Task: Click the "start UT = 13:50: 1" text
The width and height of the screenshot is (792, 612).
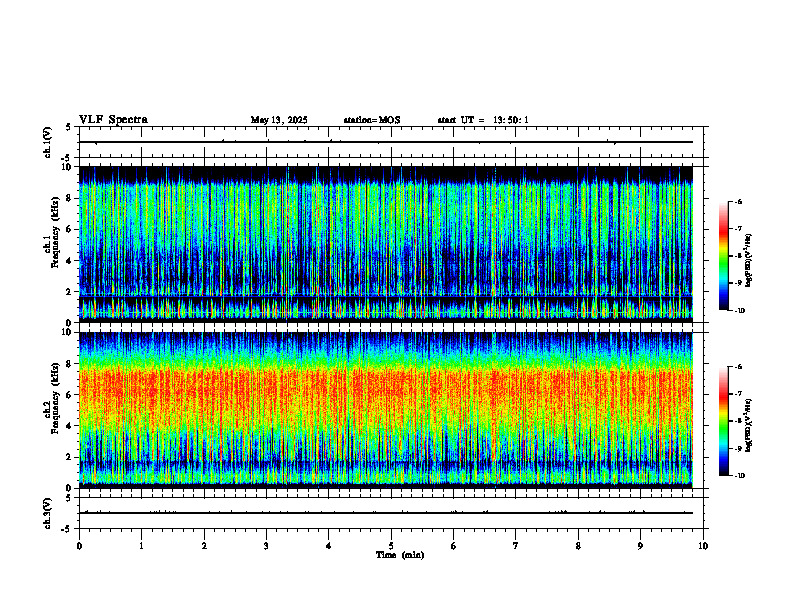Action: pos(483,120)
